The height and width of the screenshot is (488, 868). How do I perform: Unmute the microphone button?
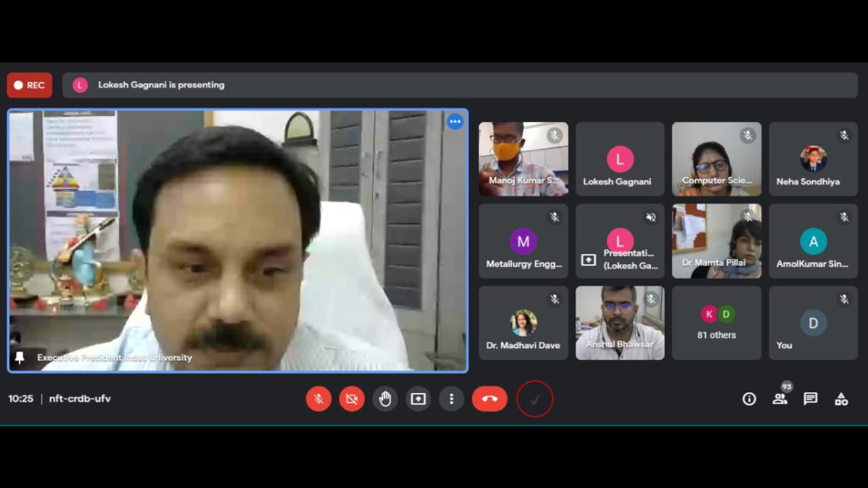319,399
